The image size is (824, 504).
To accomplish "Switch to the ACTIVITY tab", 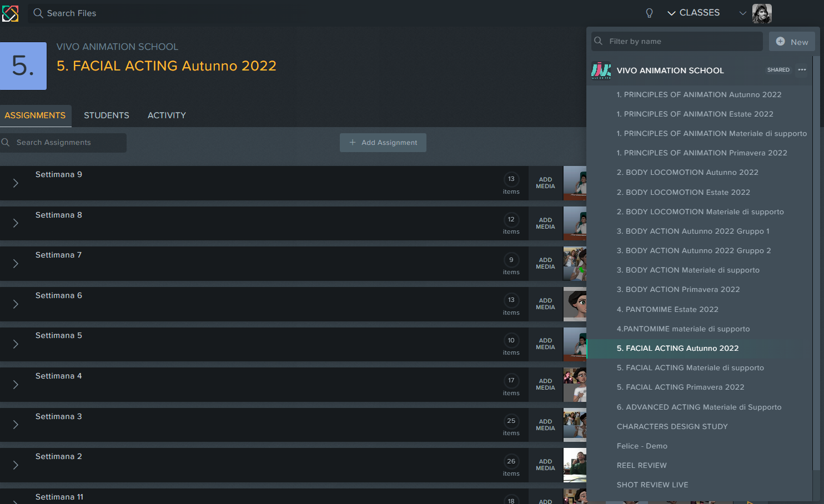I will [x=167, y=115].
